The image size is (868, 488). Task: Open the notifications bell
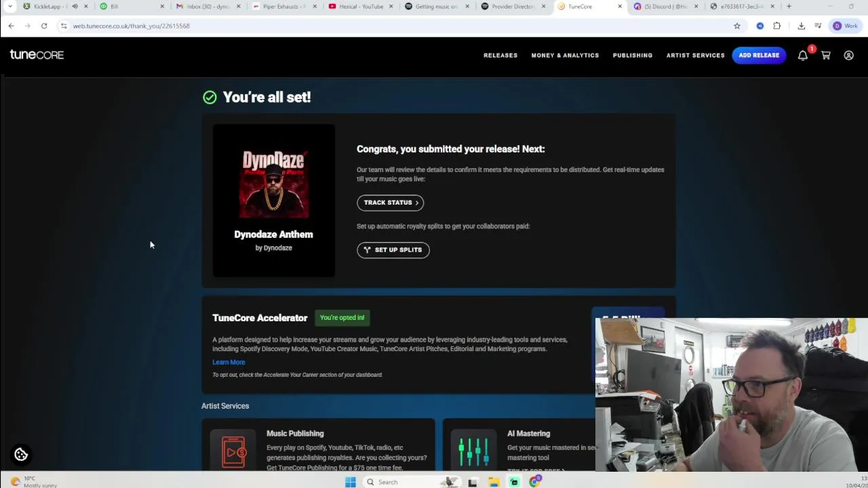pyautogui.click(x=803, y=56)
